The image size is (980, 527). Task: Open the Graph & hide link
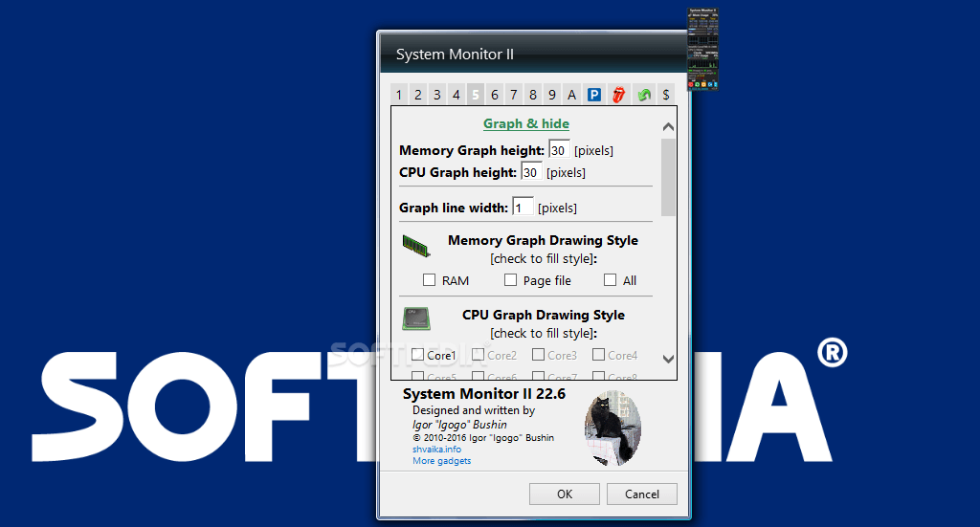(x=526, y=123)
